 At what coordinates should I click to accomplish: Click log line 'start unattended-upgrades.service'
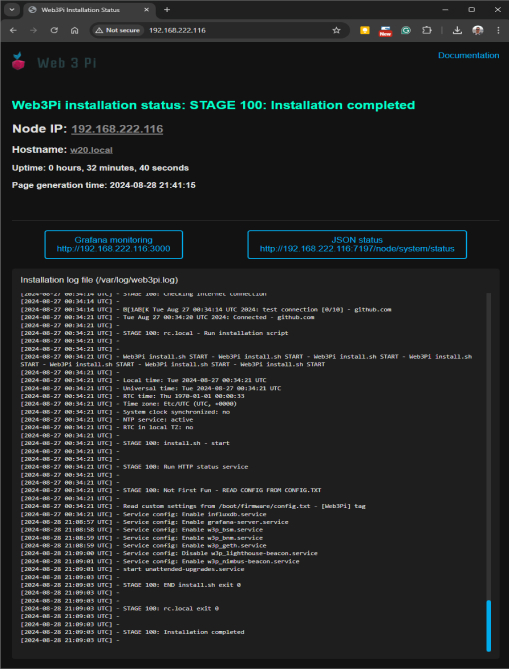coord(132,569)
